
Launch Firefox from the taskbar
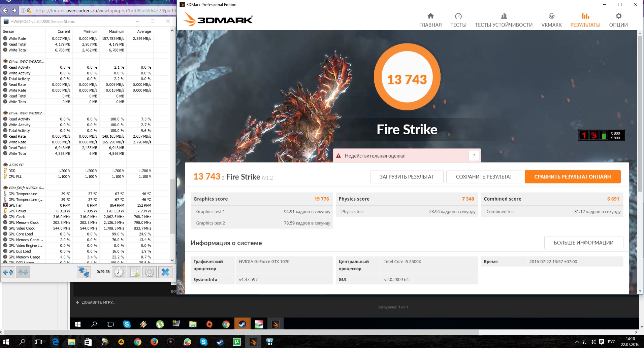tap(154, 342)
